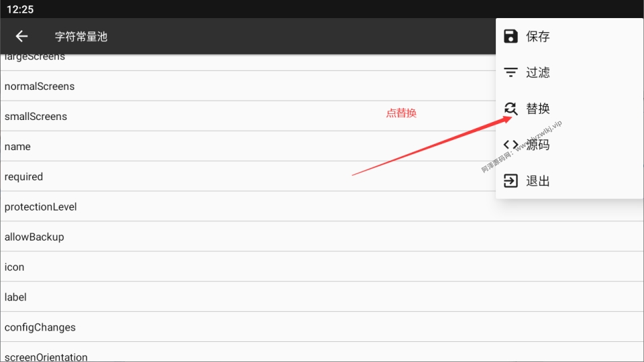The width and height of the screenshot is (644, 362).
Task: Select the icon string row
Action: [322, 267]
